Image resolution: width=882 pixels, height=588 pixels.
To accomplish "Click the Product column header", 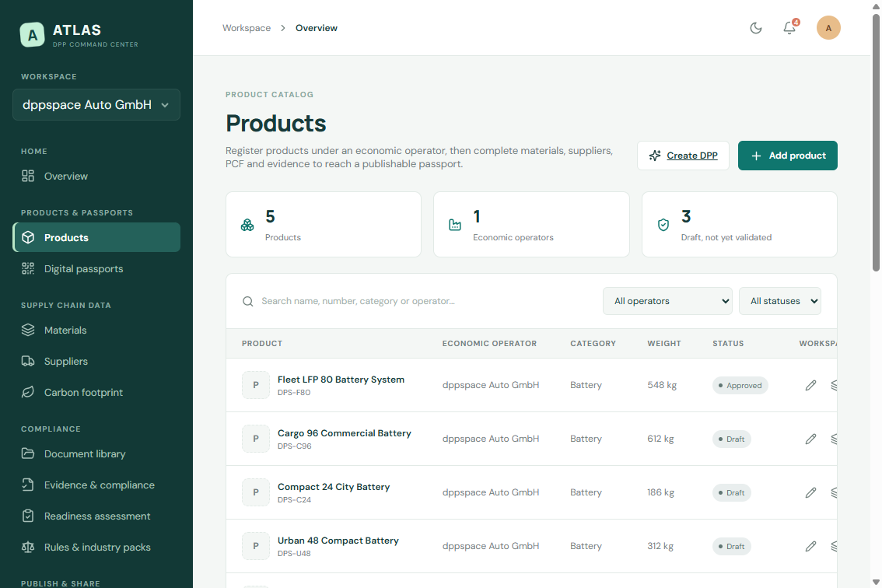I will point(262,343).
